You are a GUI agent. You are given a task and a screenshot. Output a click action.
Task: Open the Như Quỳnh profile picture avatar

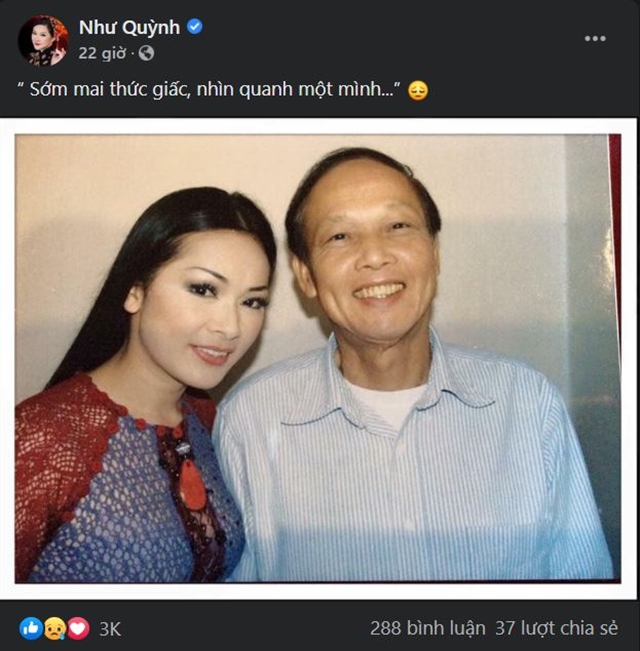(43, 41)
